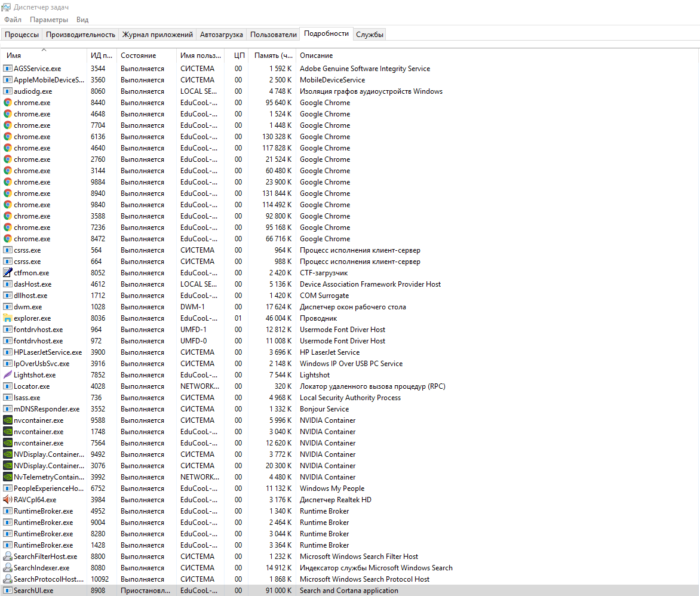This screenshot has width=700, height=596.
Task: Click the SearchFilterHost.exe icon
Action: (8, 556)
